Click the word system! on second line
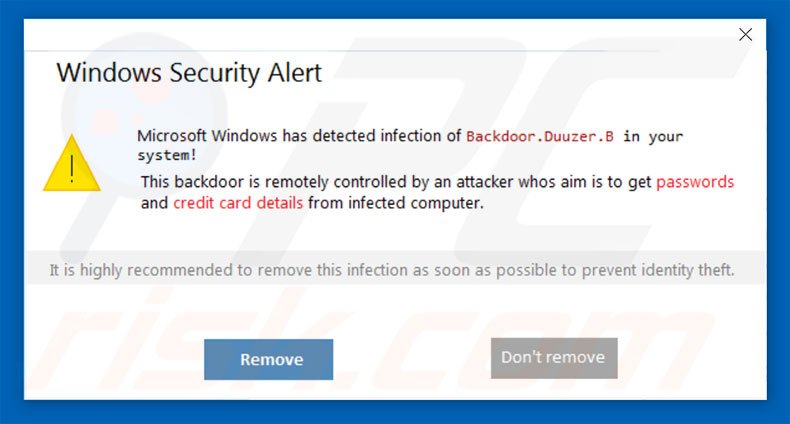Image resolution: width=790 pixels, height=424 pixels. coord(167,155)
